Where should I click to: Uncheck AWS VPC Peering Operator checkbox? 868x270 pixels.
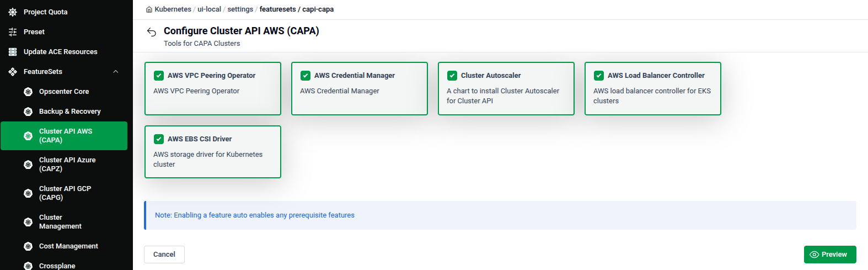(159, 76)
